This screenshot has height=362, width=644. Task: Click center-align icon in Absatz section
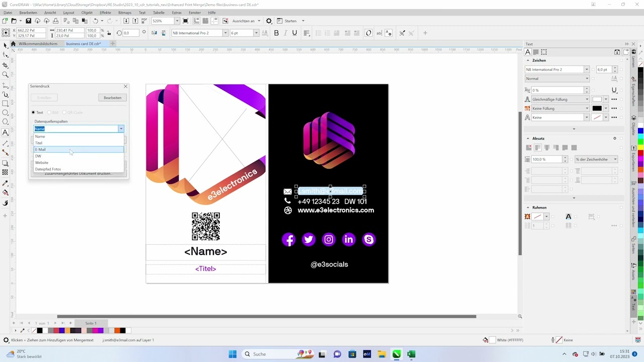click(547, 148)
